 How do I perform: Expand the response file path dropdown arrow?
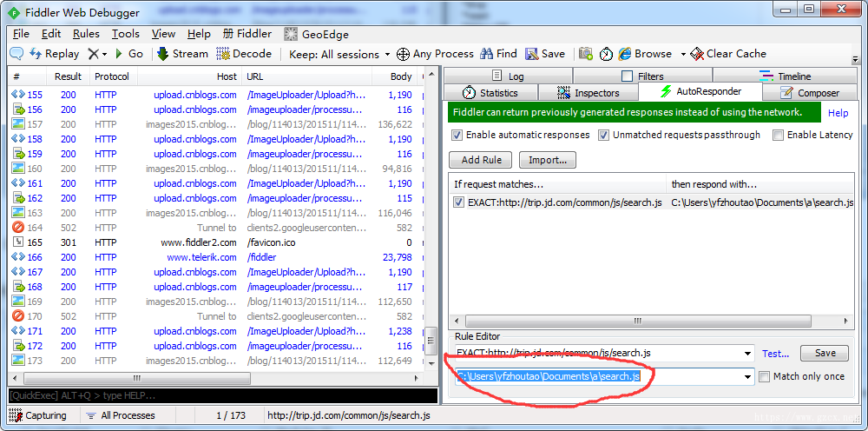748,377
